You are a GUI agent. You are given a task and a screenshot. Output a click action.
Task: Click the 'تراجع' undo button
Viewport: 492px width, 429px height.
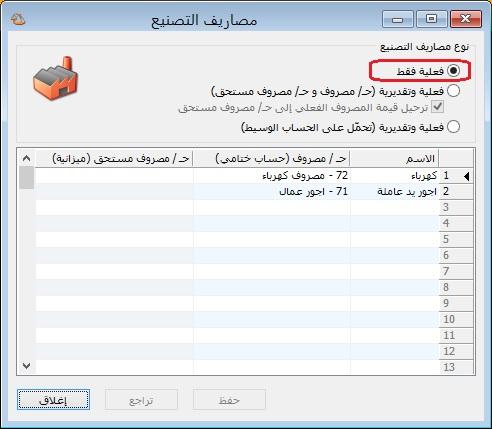pos(141,400)
